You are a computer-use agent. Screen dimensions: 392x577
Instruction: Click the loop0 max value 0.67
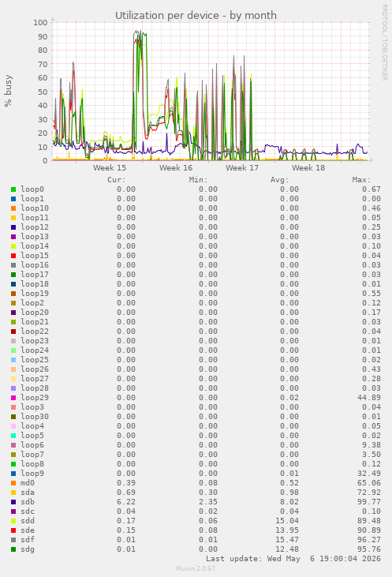point(371,189)
